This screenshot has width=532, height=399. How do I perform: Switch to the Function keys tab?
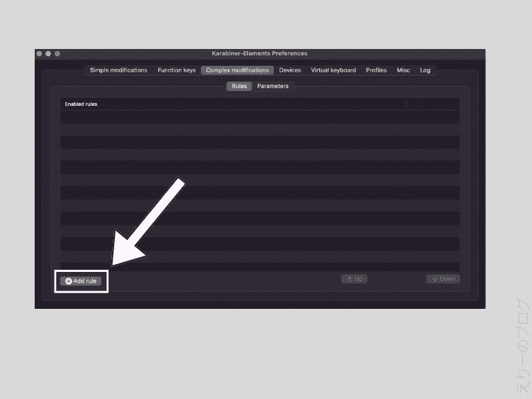177,70
